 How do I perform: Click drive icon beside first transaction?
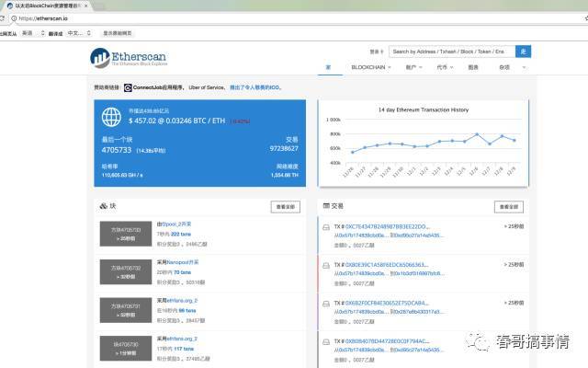326,227
